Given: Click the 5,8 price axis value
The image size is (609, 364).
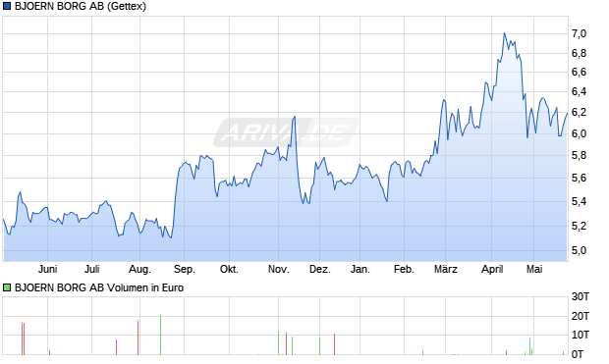Looking at the screenshot, I should click(579, 156).
